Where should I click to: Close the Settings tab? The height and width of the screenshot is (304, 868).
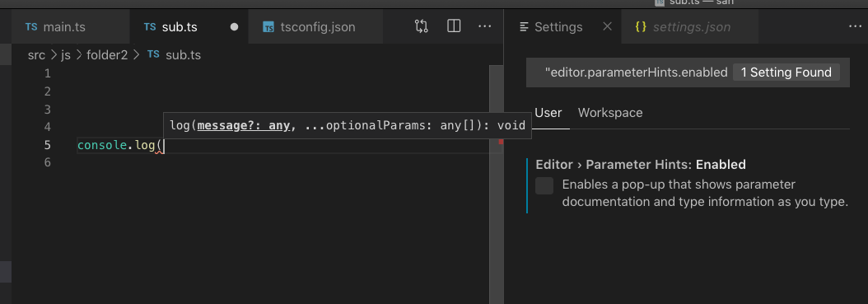(607, 26)
